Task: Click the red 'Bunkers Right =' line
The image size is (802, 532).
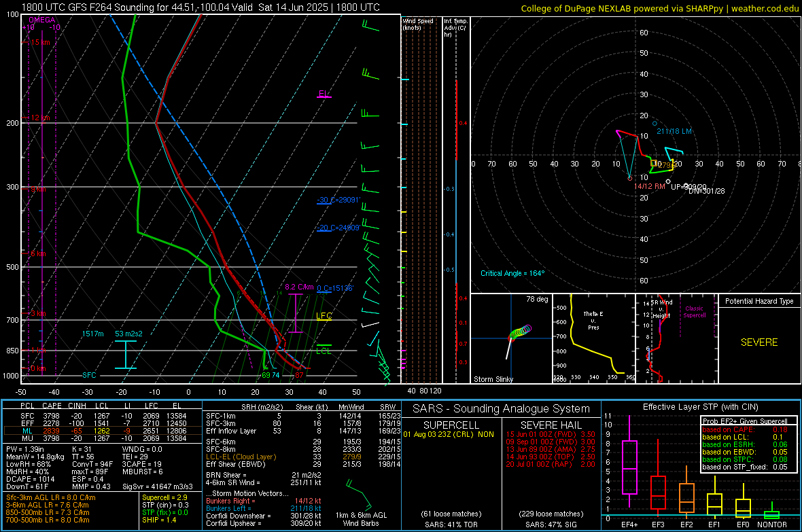Action: (264, 501)
